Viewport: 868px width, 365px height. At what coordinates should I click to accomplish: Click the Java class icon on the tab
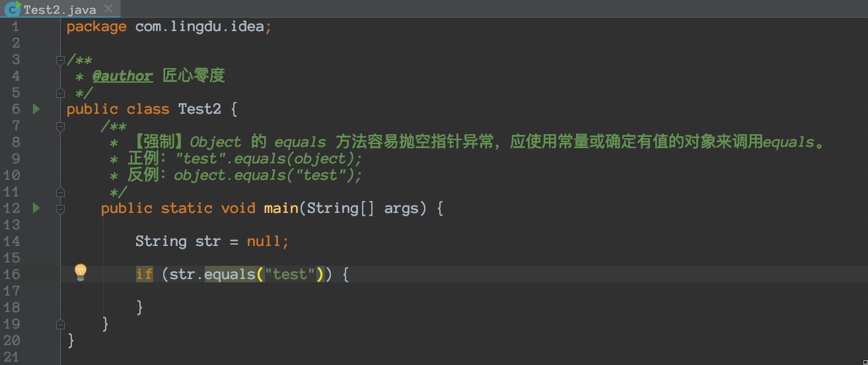tap(11, 10)
